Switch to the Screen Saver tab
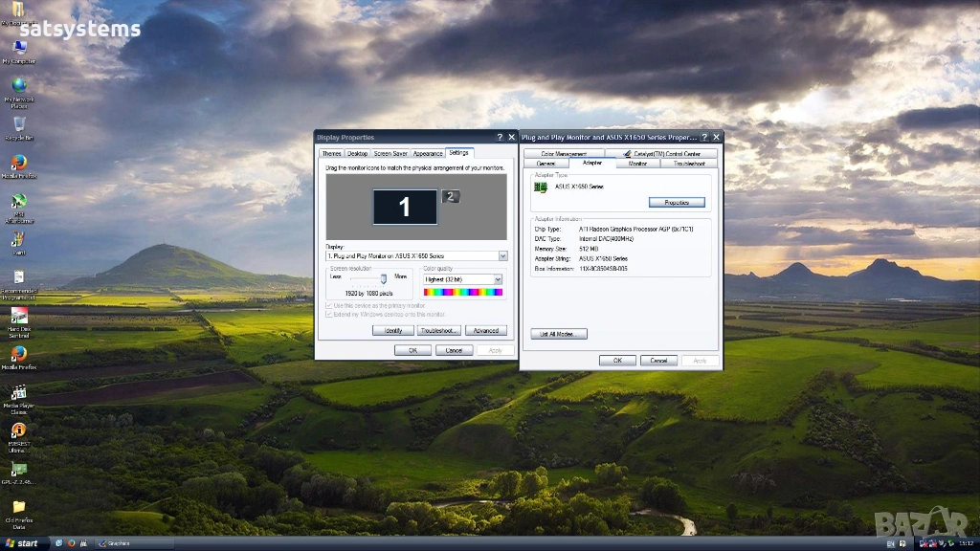The height and width of the screenshot is (551, 980). point(390,153)
